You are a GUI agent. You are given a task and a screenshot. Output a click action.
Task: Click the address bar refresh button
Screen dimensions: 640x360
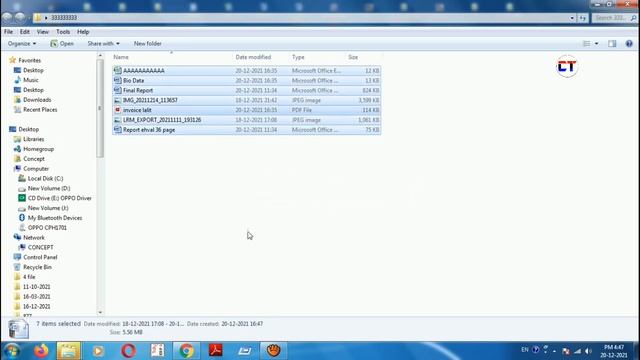point(582,18)
